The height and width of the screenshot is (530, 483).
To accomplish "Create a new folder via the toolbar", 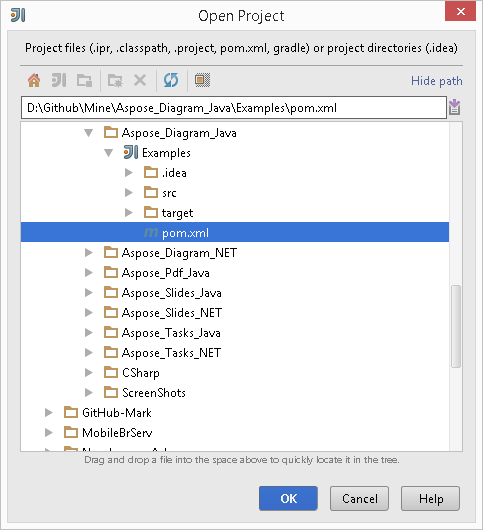I will click(x=115, y=81).
